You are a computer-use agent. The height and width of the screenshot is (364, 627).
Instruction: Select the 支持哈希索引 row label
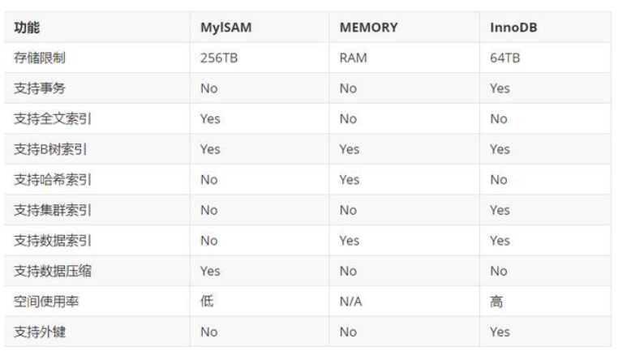pyautogui.click(x=52, y=179)
